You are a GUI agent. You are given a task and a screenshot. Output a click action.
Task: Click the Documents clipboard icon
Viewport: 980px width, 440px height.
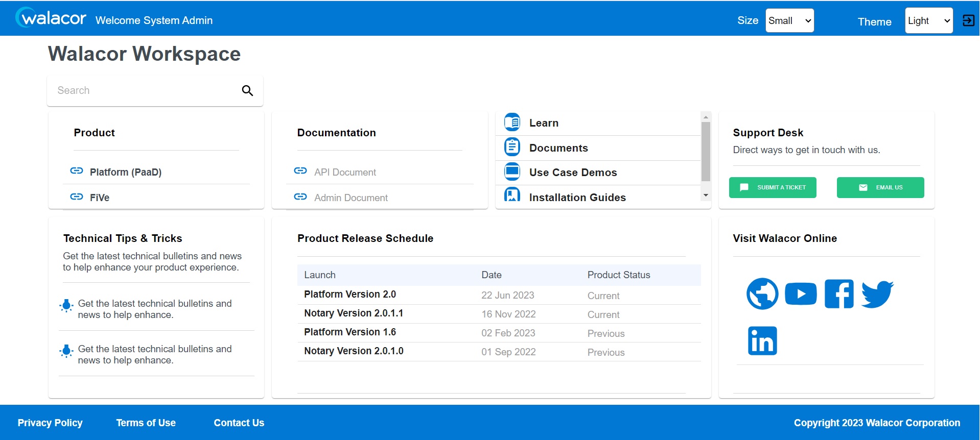512,147
